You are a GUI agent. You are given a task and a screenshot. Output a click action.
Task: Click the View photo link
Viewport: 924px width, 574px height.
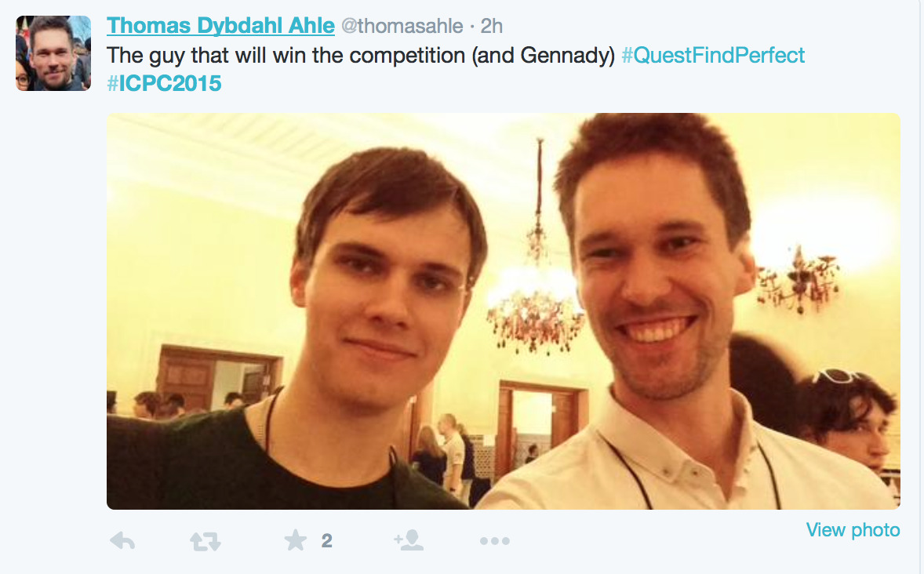pos(853,530)
